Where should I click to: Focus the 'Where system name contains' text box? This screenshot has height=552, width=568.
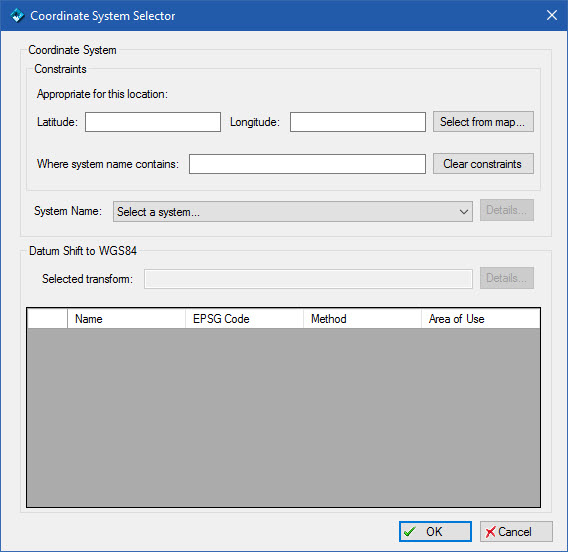point(307,164)
